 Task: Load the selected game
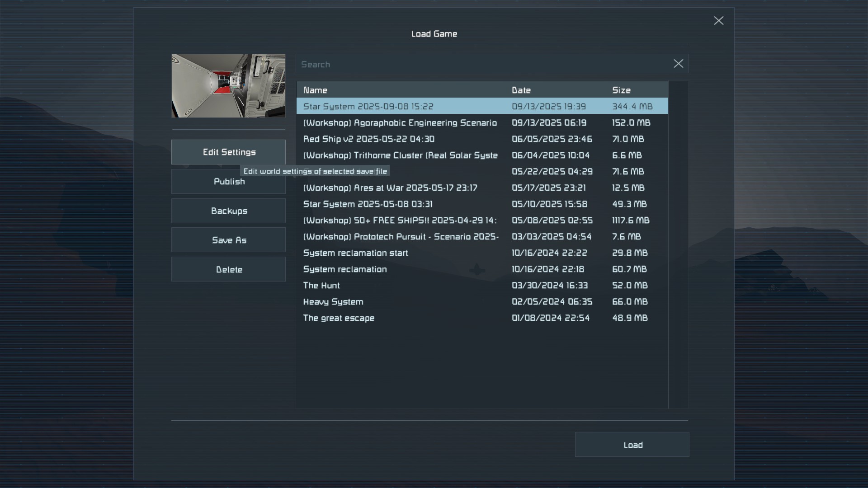pyautogui.click(x=632, y=445)
